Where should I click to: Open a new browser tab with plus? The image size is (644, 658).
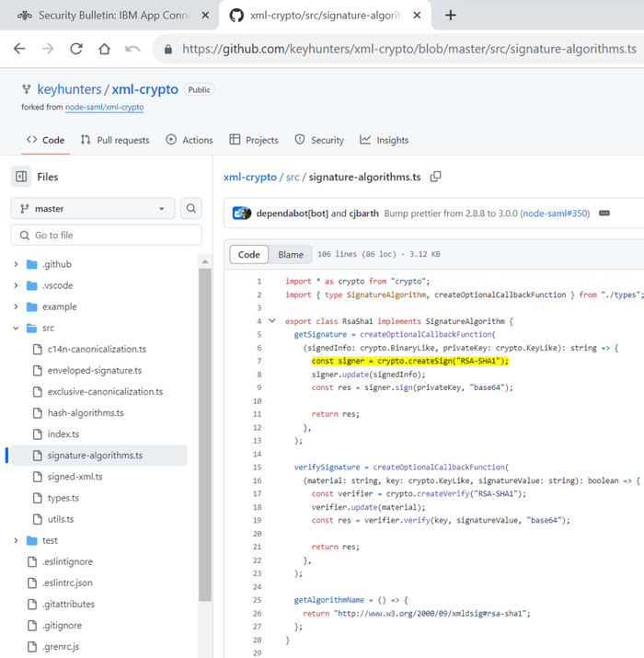click(450, 16)
